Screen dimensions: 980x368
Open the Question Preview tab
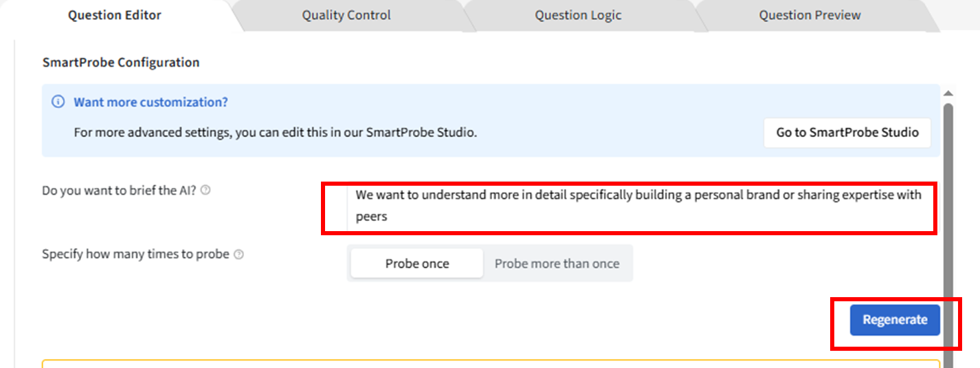click(x=810, y=15)
